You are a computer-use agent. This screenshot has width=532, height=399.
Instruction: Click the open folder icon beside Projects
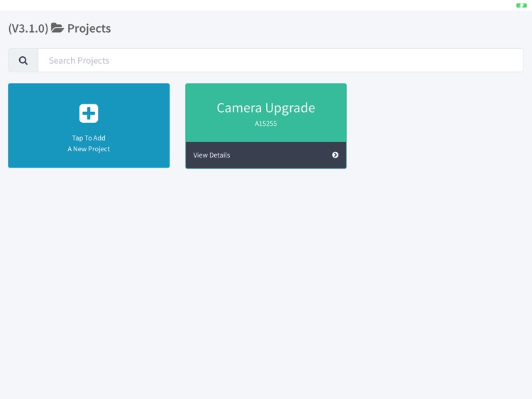[57, 28]
